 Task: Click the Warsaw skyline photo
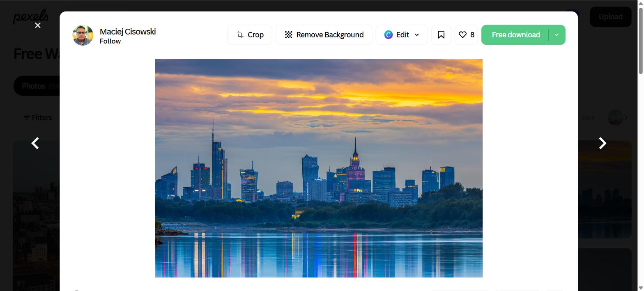(x=319, y=168)
